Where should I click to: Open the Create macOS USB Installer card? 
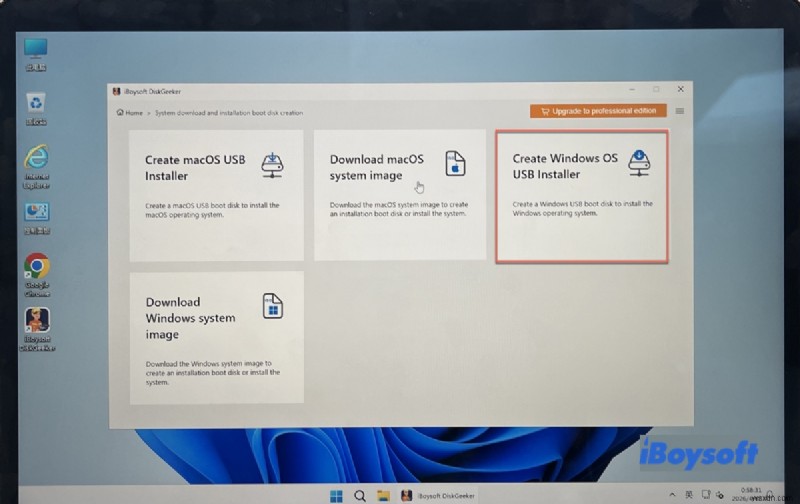[x=216, y=195]
